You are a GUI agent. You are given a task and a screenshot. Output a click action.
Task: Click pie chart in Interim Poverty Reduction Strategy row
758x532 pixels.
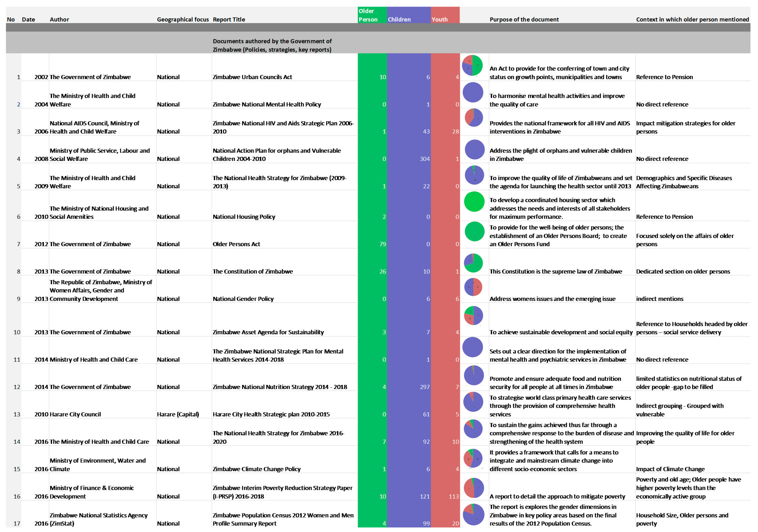(474, 488)
